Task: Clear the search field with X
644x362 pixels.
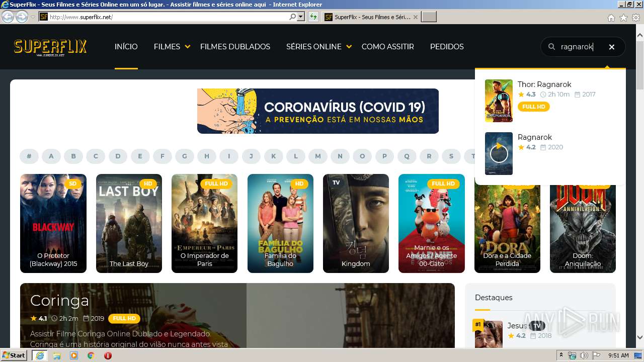Action: (612, 47)
